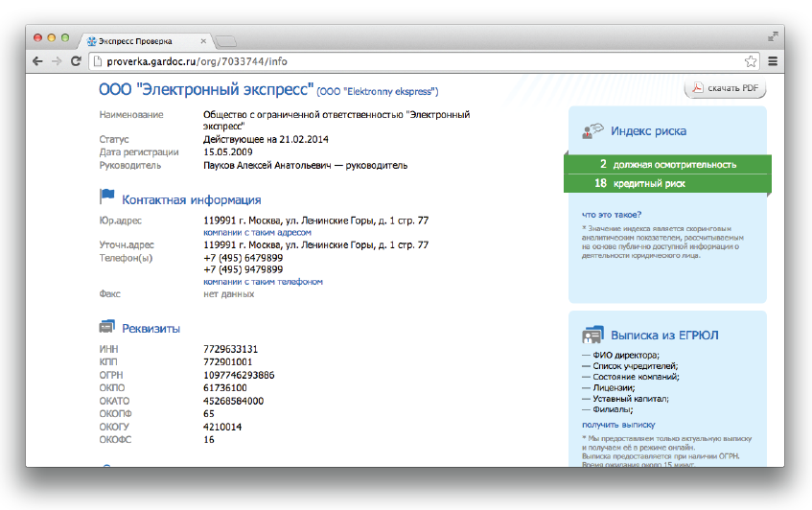Viewport: 812px width, 510px height.
Task: Click the Выписка из ЕГРЮЛ panel icon
Action: pos(592,336)
